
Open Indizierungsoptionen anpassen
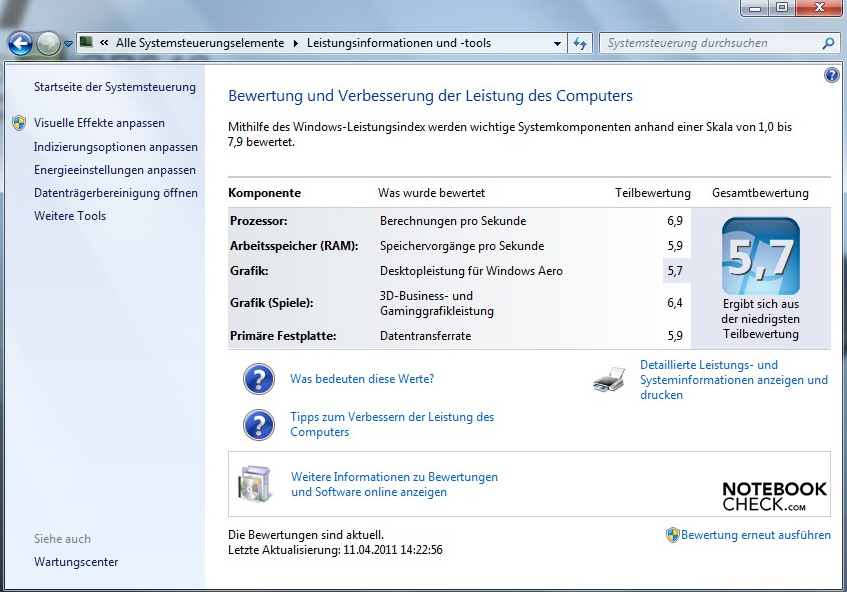116,147
